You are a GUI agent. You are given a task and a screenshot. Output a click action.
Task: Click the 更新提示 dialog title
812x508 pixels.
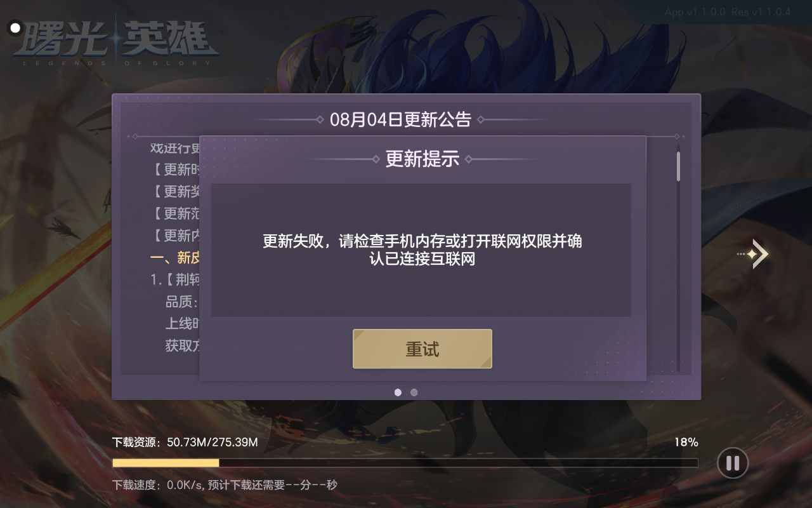pos(422,159)
